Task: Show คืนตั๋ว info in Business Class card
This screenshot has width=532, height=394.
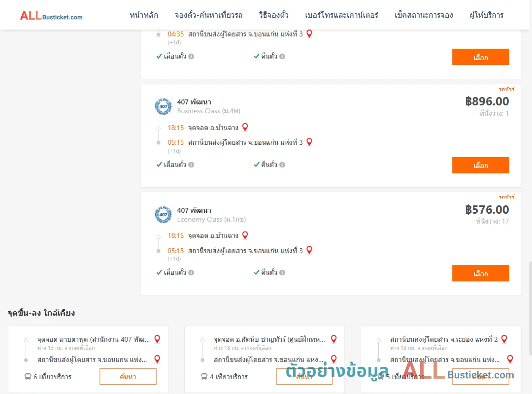Action: click(282, 164)
